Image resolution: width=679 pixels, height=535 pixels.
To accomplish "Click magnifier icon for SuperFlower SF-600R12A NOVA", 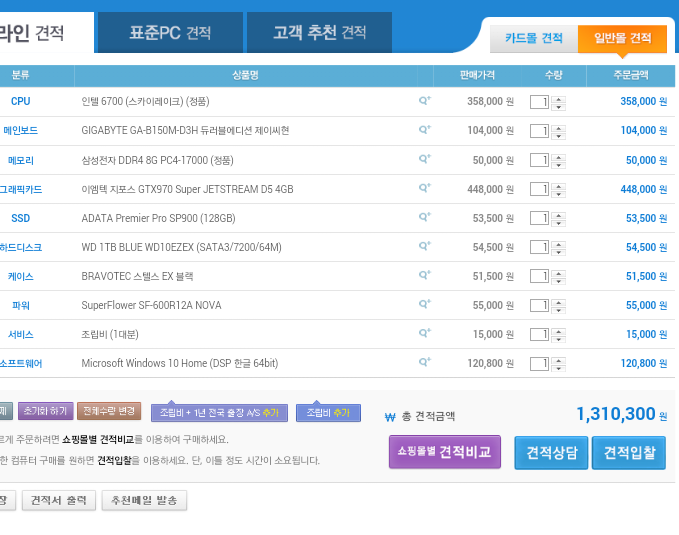I will 424,304.
